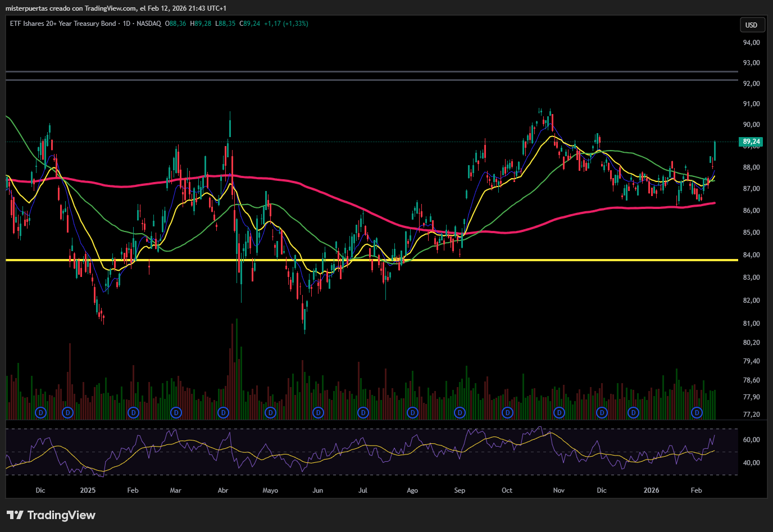The image size is (773, 532).
Task: Click the dividend marker above the Jul label
Action: coord(363,412)
